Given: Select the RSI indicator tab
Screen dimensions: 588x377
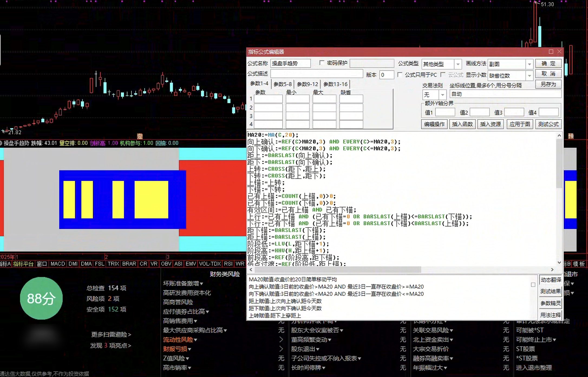Looking at the screenshot, I should (x=228, y=264).
